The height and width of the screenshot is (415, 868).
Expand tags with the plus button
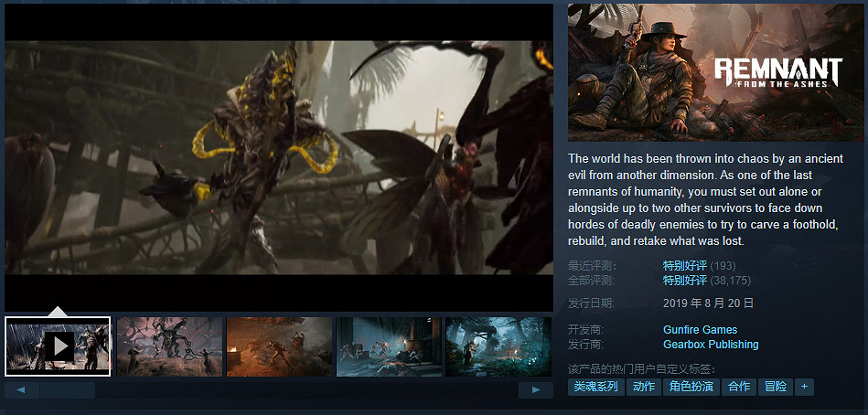804,387
